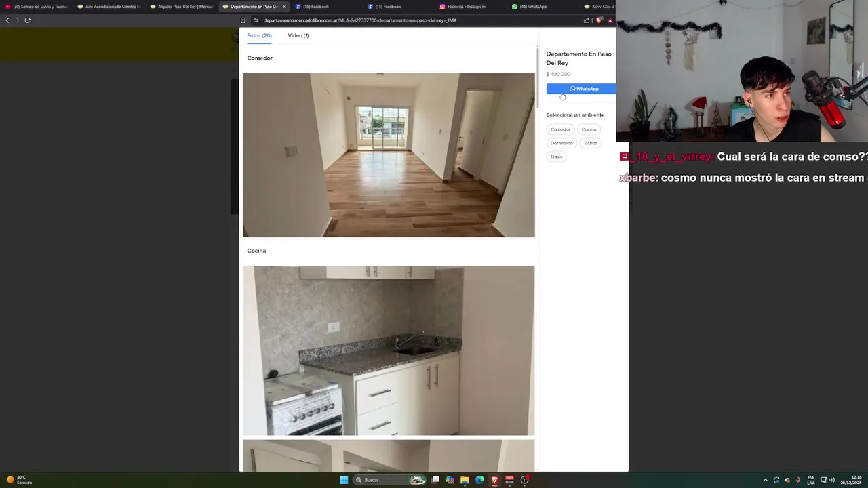The width and height of the screenshot is (868, 488).
Task: Filter photos by Otros chip
Action: 556,157
